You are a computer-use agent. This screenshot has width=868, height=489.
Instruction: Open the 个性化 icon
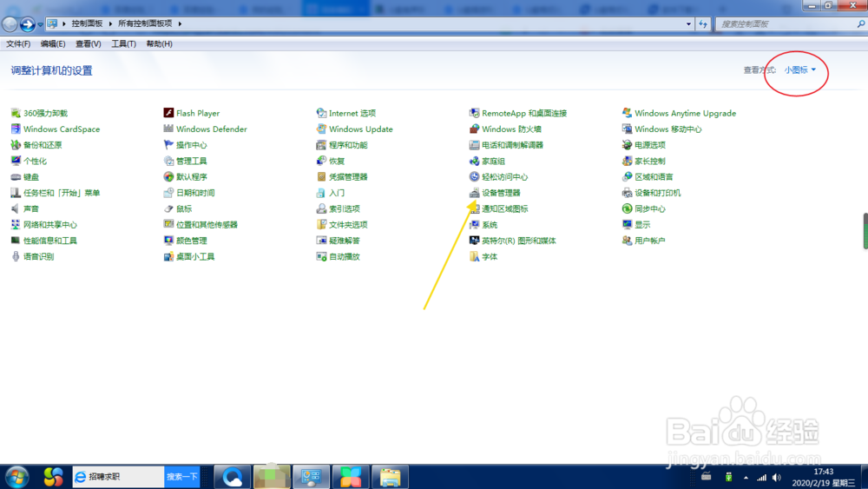(x=16, y=162)
